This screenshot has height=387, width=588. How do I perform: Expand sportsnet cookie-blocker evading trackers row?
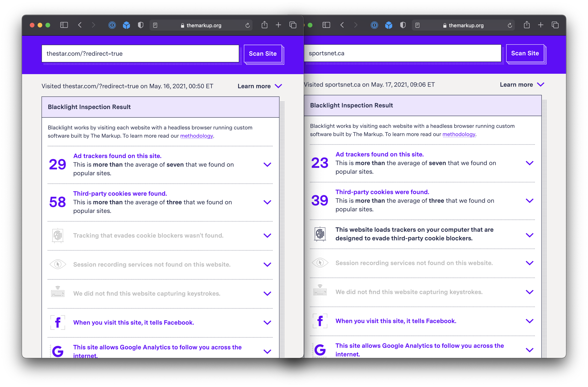[x=529, y=235]
